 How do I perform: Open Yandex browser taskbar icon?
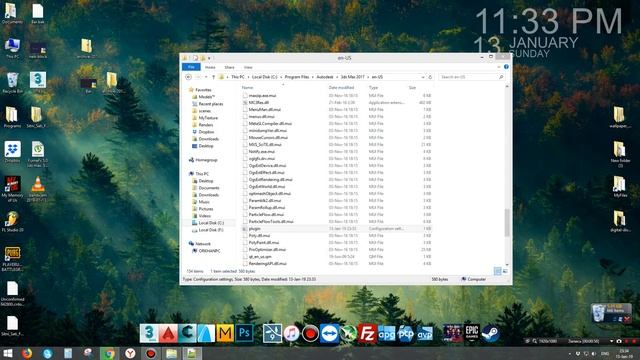click(x=130, y=353)
